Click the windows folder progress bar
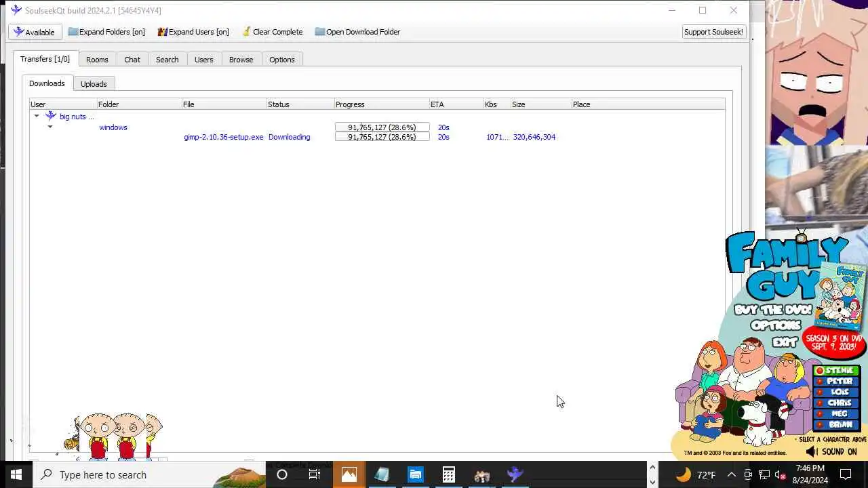This screenshot has width=868, height=488. point(382,127)
